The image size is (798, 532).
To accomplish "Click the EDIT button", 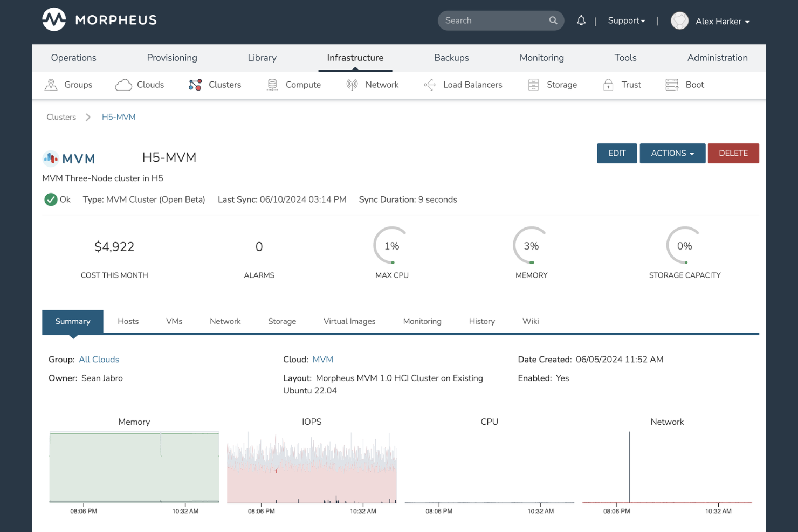I will (x=617, y=153).
